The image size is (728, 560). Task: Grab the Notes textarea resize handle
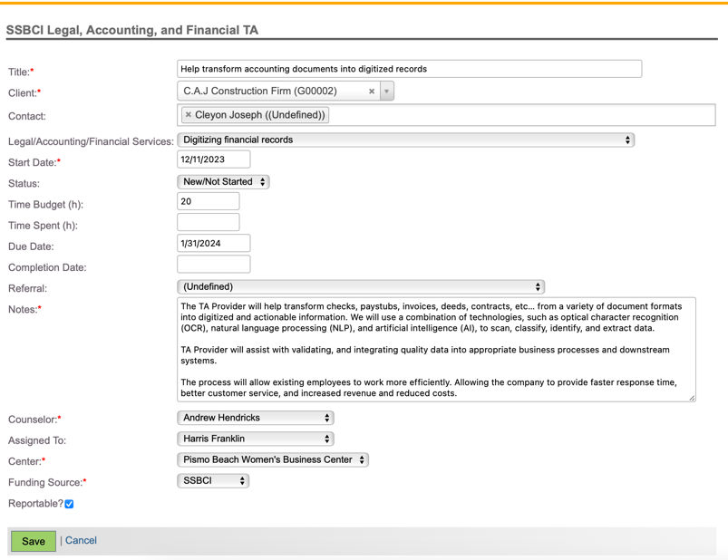click(x=692, y=398)
